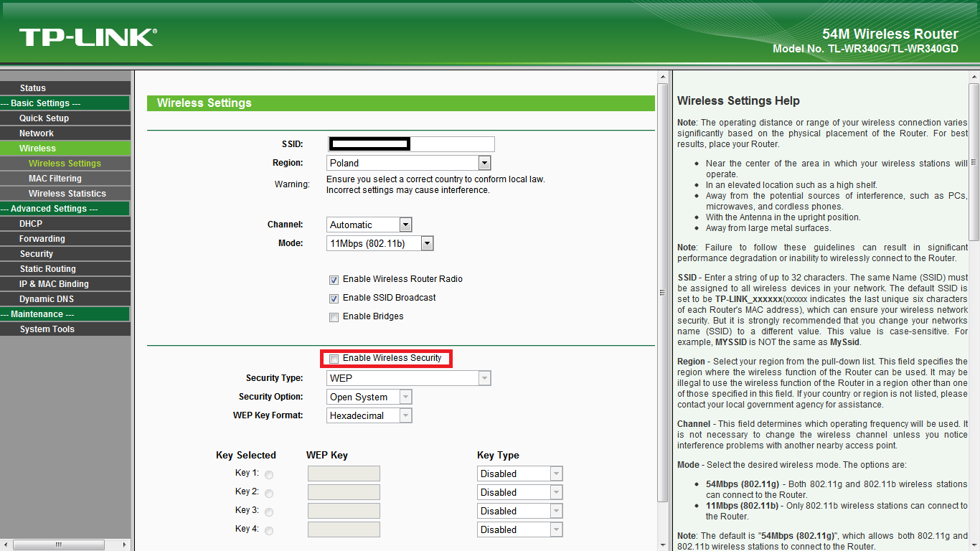Click the "WEP Key" column header
Image resolution: width=980 pixels, height=551 pixels.
coord(327,455)
